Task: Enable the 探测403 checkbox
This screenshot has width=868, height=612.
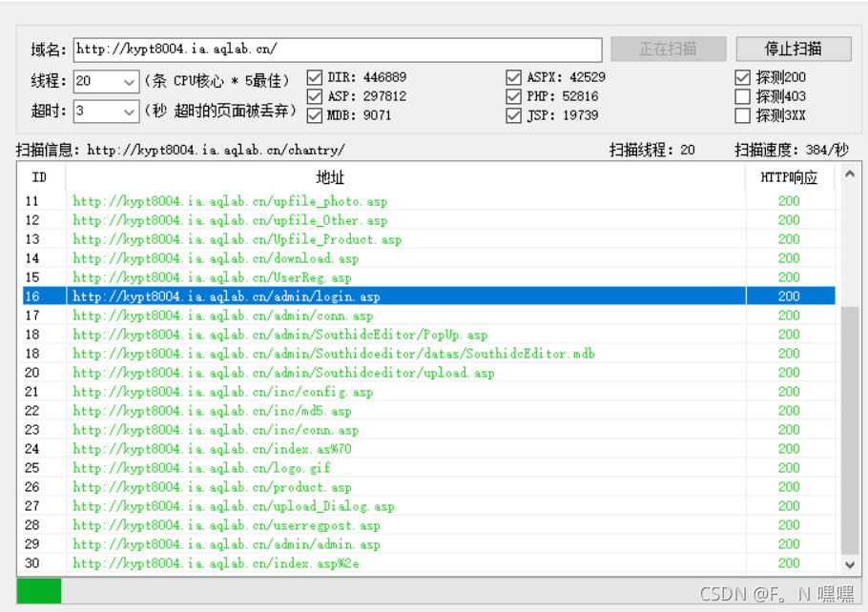Action: (x=743, y=96)
